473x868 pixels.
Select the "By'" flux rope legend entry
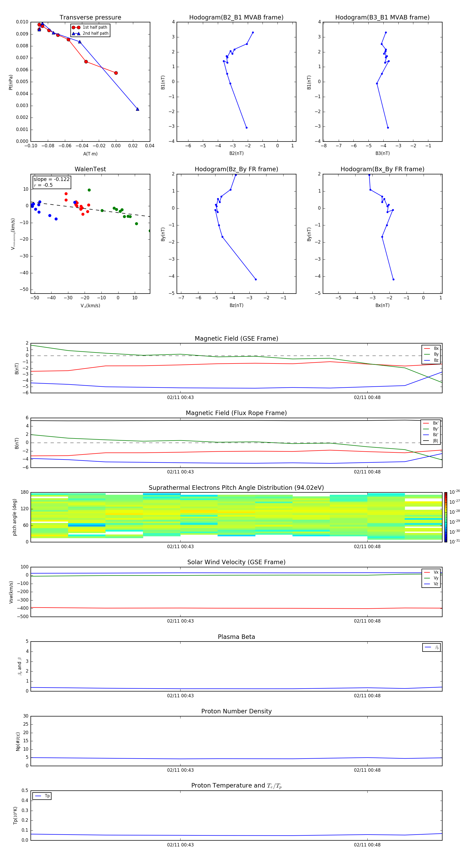(x=431, y=429)
